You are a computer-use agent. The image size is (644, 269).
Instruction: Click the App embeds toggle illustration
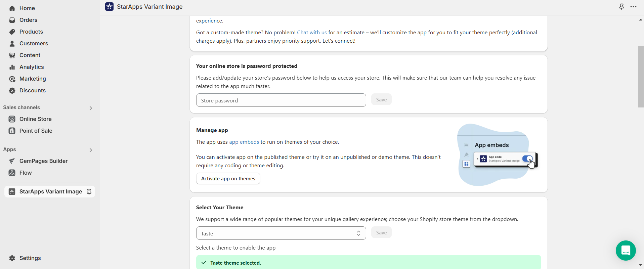pyautogui.click(x=527, y=159)
